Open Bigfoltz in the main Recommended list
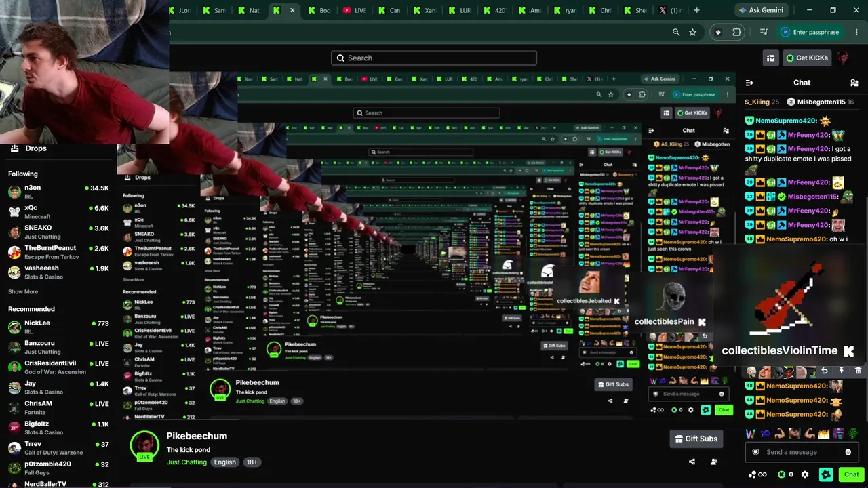Screen dimensions: 868x488 coord(58,428)
